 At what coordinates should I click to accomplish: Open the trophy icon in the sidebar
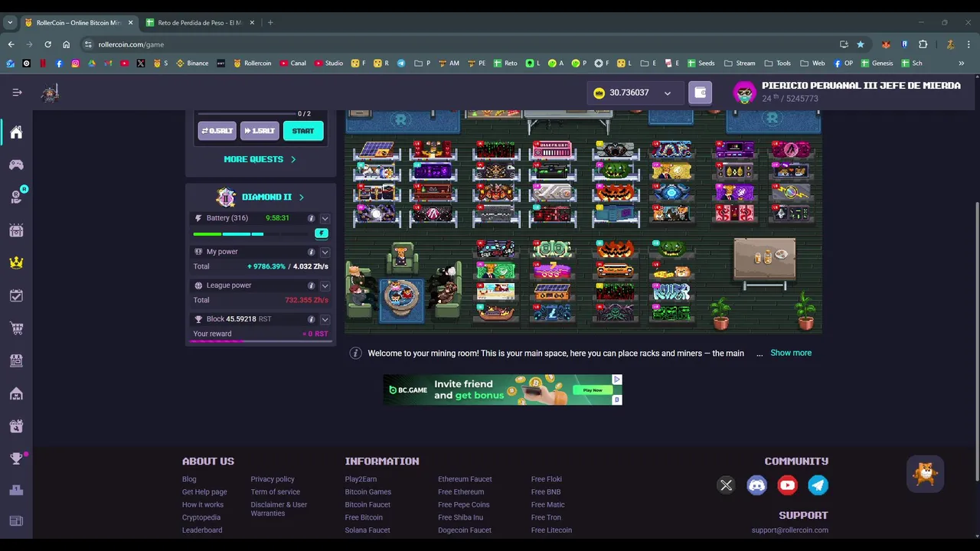click(x=16, y=458)
